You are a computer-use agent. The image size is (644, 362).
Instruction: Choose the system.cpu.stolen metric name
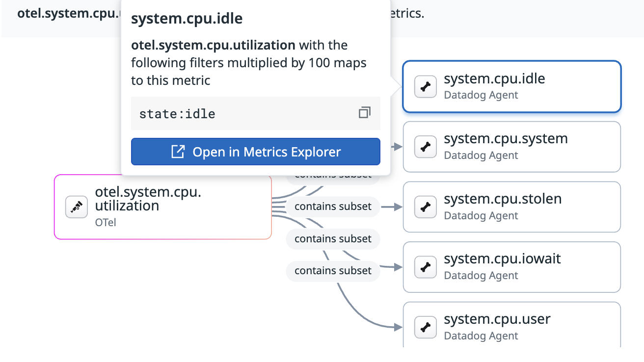pos(503,199)
